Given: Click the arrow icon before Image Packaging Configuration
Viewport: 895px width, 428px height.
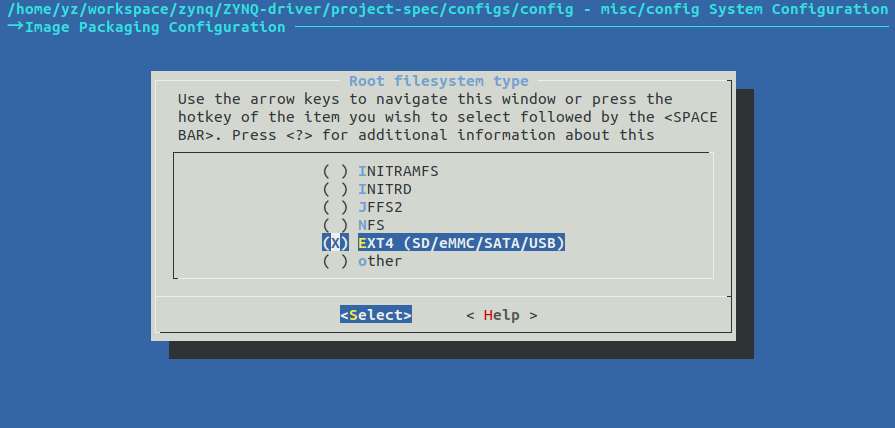Looking at the screenshot, I should pos(15,27).
